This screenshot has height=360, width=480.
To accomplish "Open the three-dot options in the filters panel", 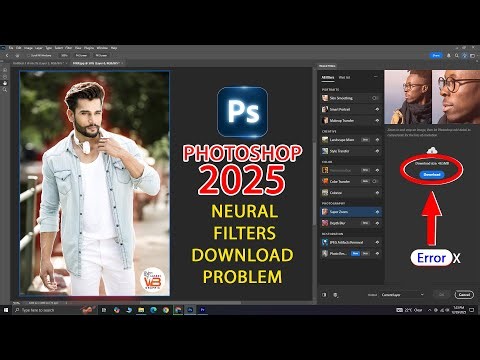I will [x=376, y=77].
